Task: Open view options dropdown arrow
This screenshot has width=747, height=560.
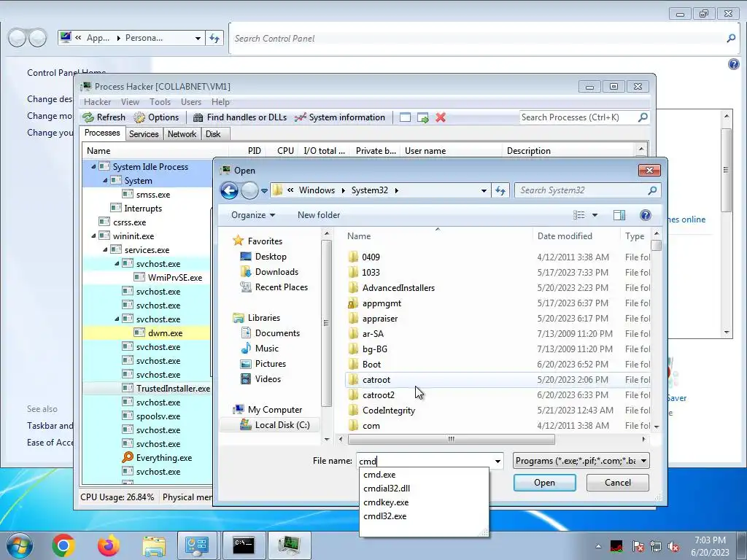Action: tap(595, 215)
